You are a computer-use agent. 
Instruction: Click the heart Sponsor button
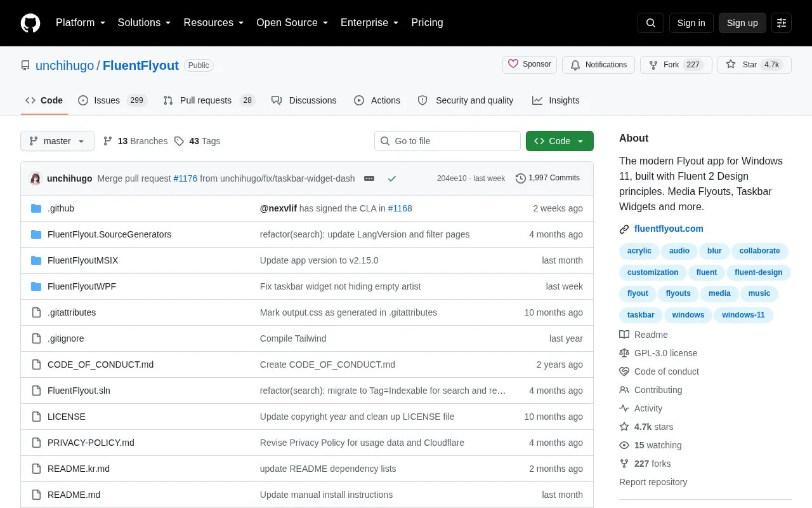click(x=530, y=65)
